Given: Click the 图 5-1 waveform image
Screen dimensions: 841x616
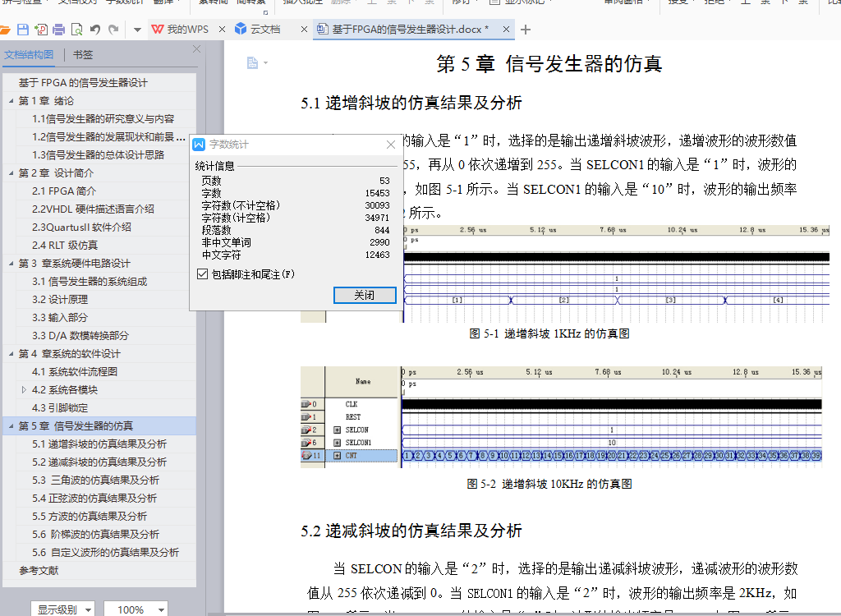Looking at the screenshot, I should (616, 274).
